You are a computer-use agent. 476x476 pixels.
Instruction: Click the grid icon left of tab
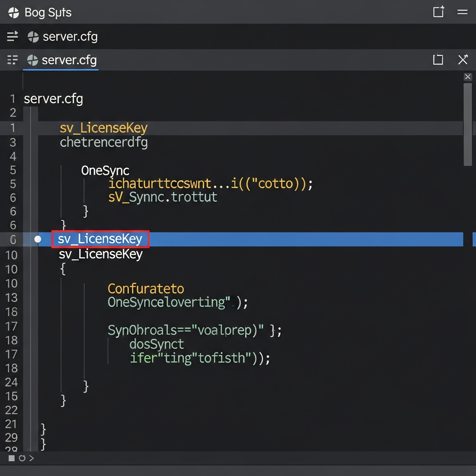coord(13,60)
